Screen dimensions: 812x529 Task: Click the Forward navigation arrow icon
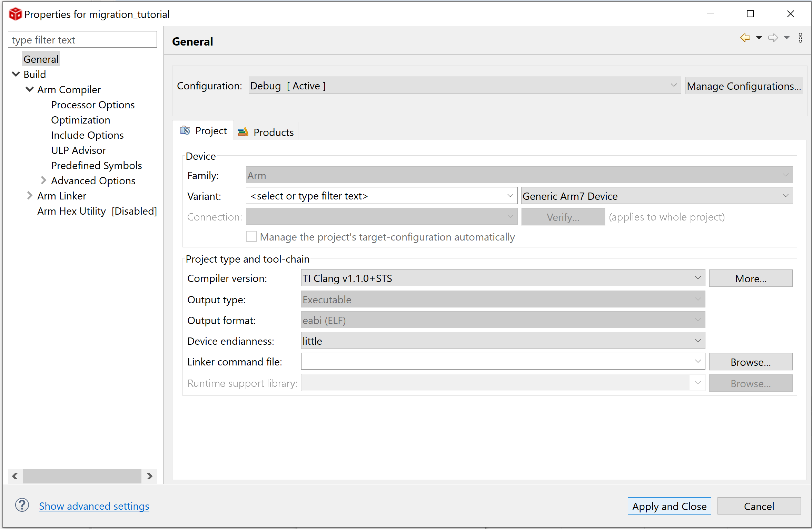[773, 38]
